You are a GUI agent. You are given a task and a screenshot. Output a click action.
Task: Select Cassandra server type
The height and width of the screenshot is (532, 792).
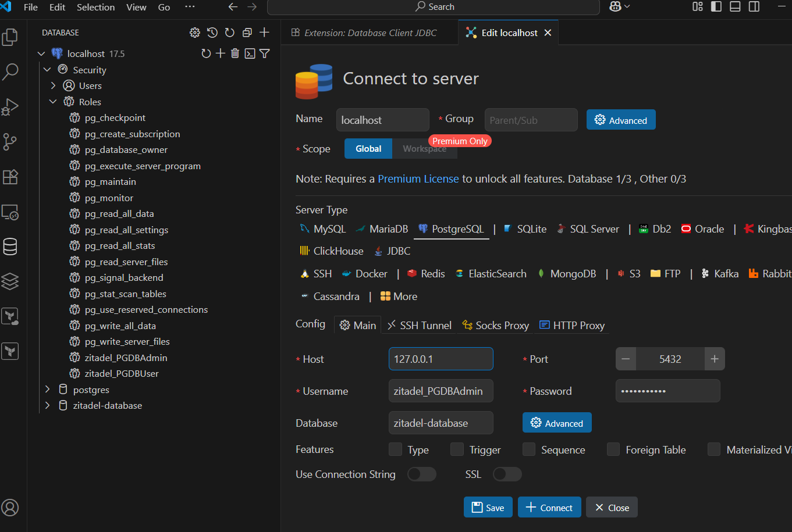tap(330, 297)
